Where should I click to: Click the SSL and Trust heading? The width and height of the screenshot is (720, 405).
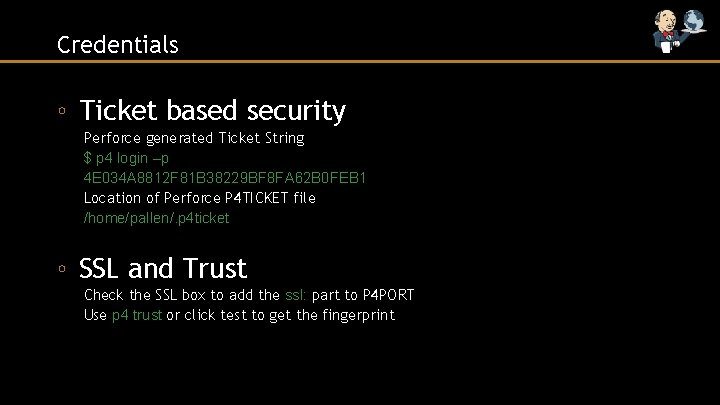pos(163,268)
